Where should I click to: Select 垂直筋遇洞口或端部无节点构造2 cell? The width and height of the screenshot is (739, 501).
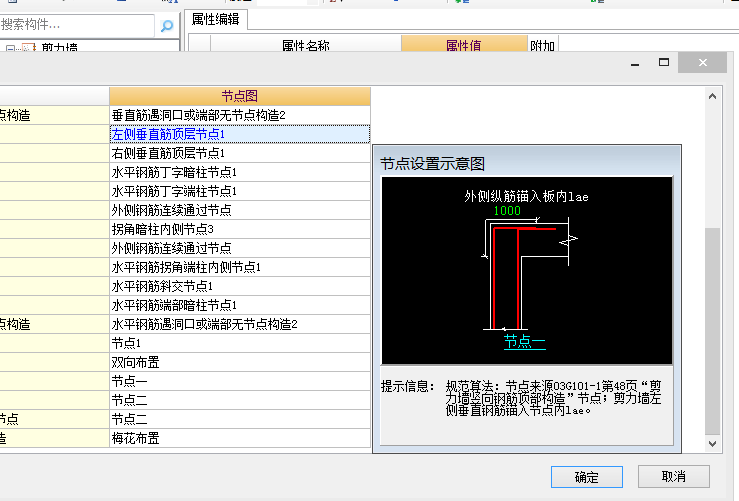click(240, 115)
